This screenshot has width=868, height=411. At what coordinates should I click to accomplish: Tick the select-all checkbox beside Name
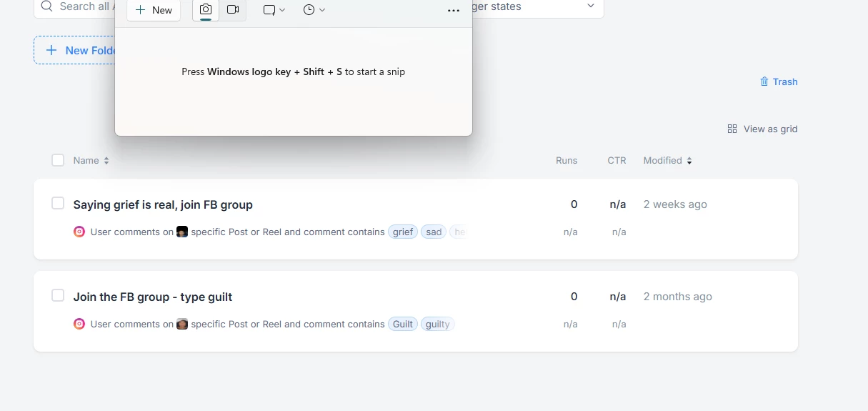(x=58, y=160)
